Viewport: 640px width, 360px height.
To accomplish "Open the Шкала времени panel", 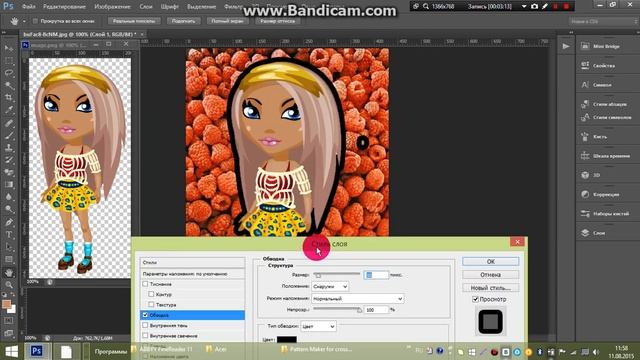I will click(607, 156).
